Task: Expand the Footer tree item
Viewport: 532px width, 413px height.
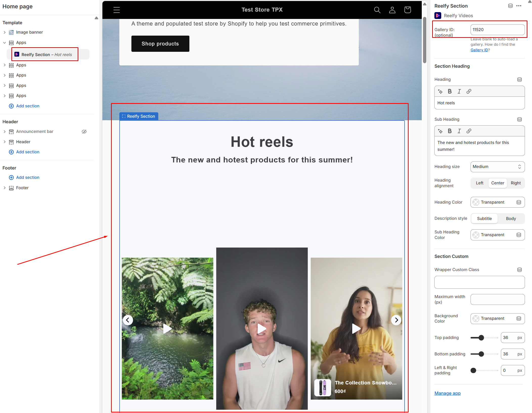Action: pos(5,188)
